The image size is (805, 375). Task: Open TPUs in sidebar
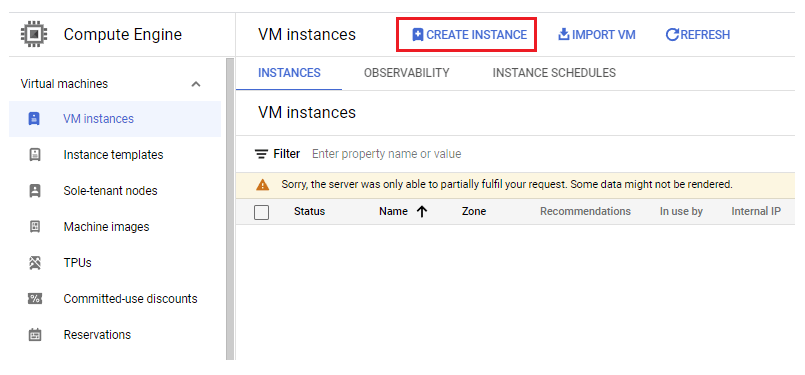coord(115,262)
